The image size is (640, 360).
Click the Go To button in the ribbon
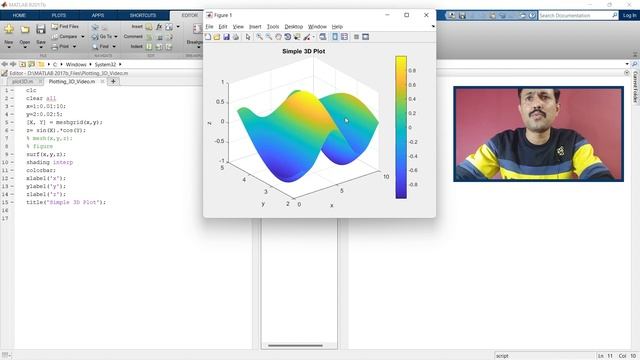(x=102, y=37)
